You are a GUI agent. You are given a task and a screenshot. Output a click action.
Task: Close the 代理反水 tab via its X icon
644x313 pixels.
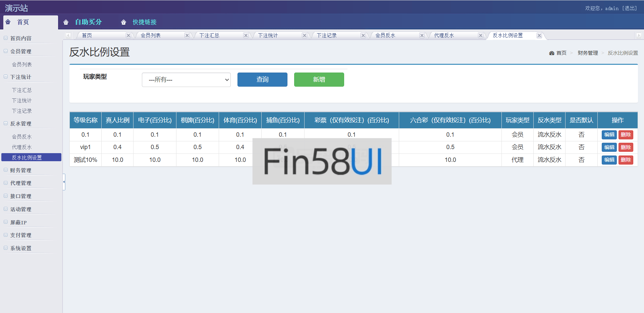(x=481, y=35)
